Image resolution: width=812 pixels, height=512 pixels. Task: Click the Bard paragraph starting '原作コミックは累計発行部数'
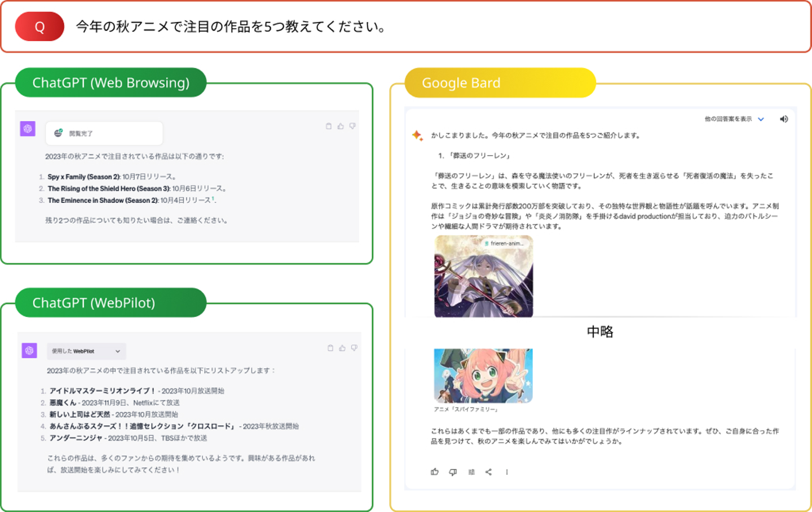[604, 216]
